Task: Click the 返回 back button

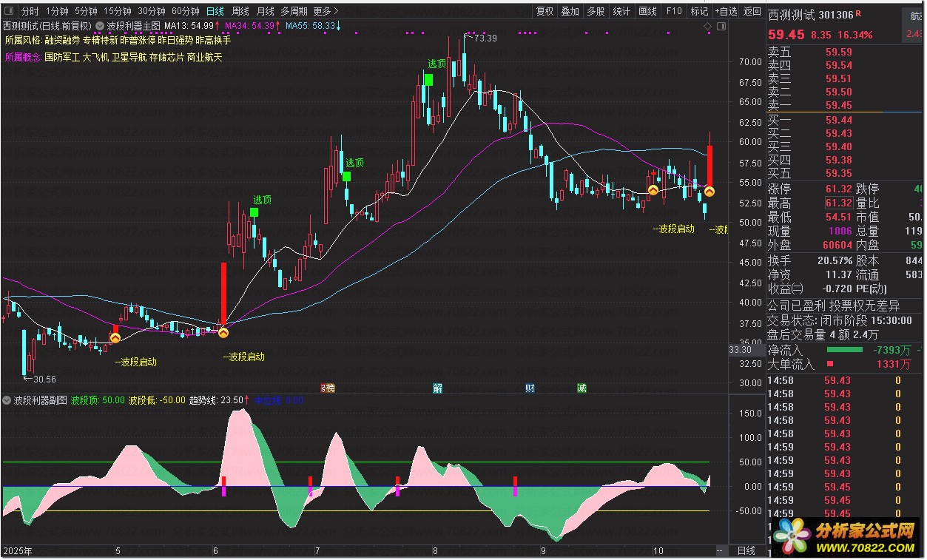Action: pyautogui.click(x=752, y=11)
